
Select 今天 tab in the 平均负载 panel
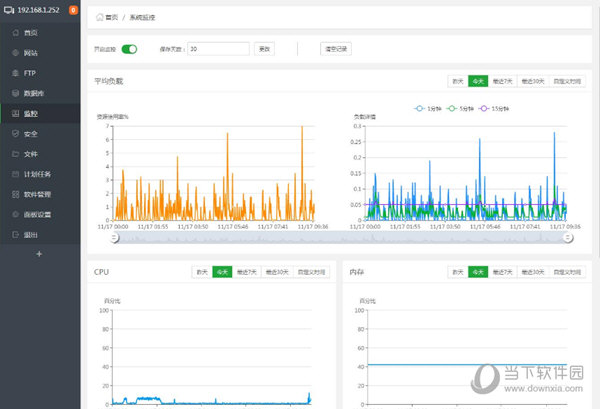(x=478, y=81)
